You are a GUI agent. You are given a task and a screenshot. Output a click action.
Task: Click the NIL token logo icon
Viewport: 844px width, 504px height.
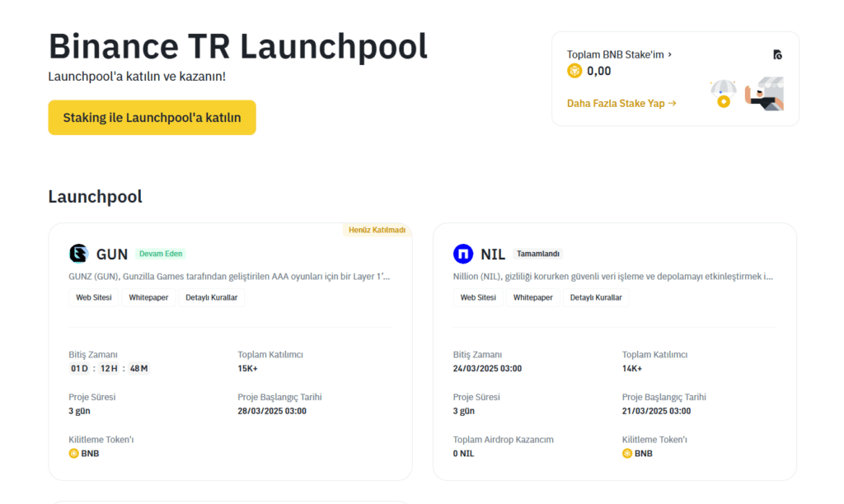coord(463,254)
